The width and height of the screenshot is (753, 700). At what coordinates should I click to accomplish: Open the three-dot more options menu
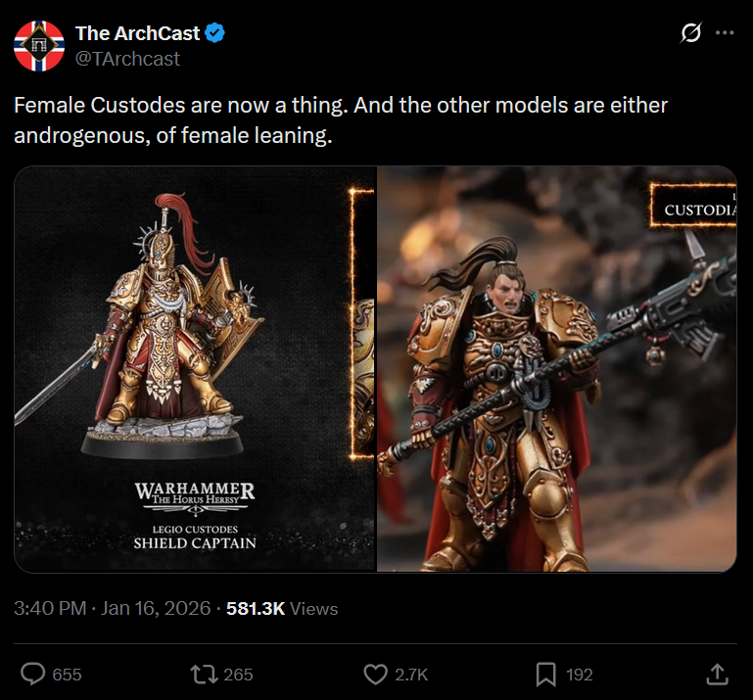(725, 32)
